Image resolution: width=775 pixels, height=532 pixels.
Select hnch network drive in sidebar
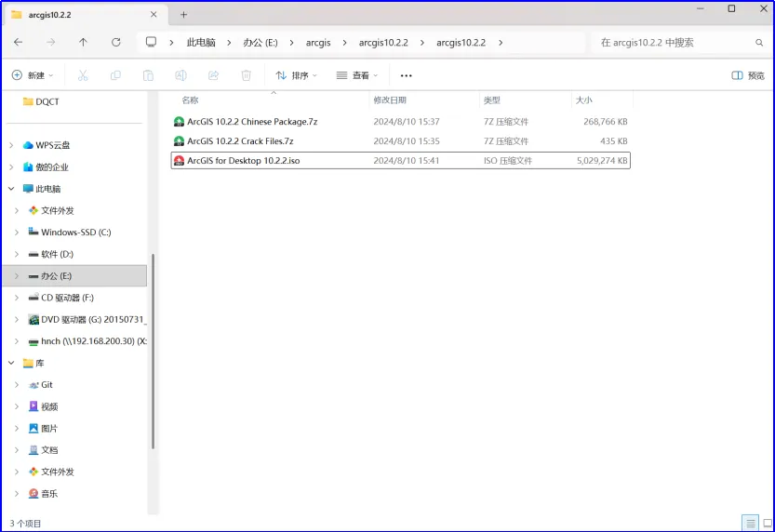pos(87,341)
